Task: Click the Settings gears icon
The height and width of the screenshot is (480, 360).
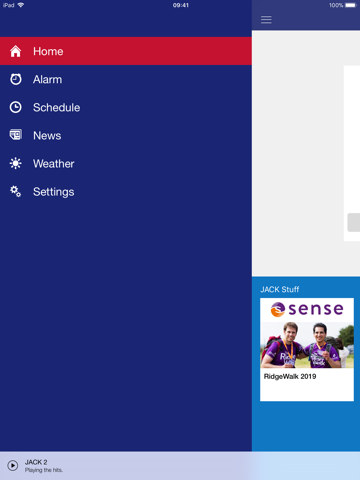Action: click(x=16, y=191)
